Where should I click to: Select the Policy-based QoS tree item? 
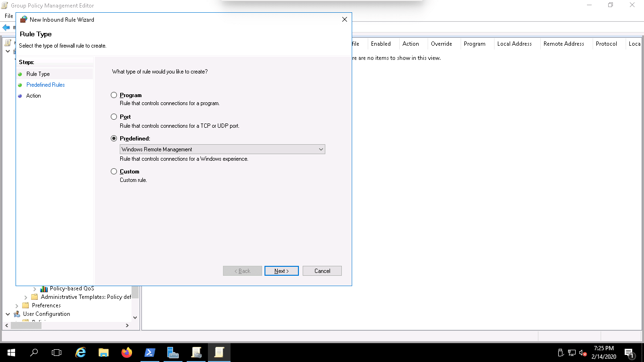tap(72, 288)
